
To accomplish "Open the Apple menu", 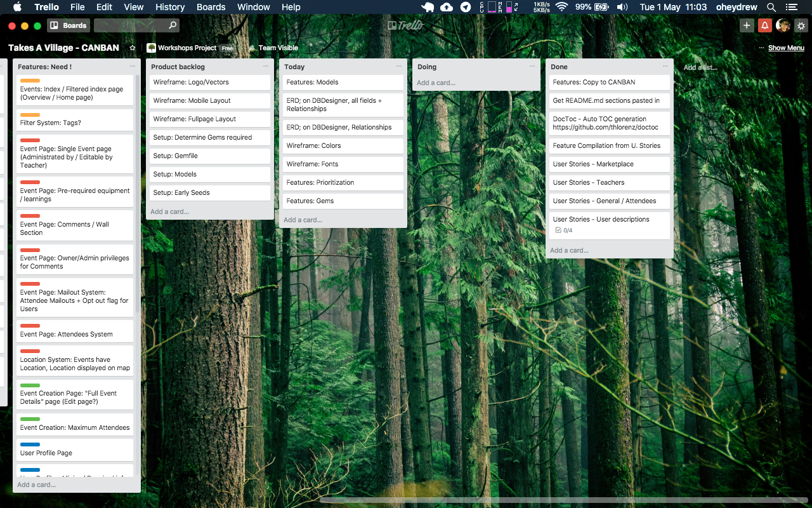I will [17, 7].
